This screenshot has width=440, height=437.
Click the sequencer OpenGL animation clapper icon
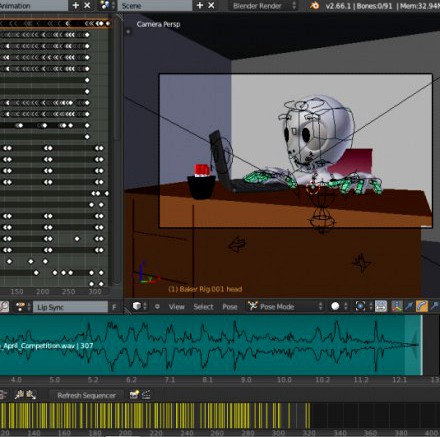click(x=146, y=395)
